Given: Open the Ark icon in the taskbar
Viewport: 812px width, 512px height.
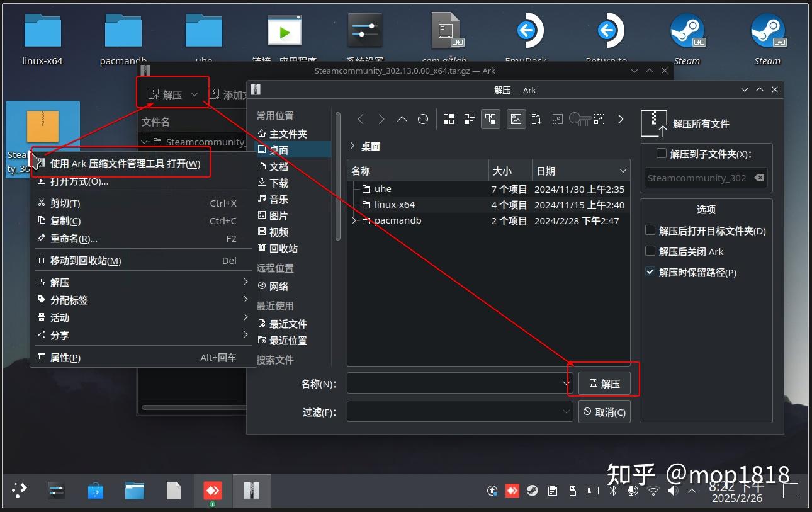Looking at the screenshot, I should click(x=252, y=490).
